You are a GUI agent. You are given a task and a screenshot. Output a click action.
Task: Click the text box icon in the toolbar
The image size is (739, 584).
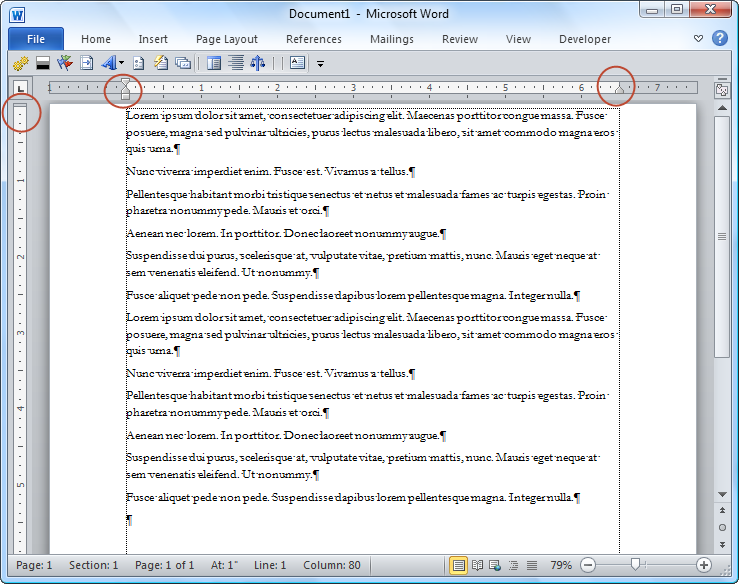coord(297,63)
